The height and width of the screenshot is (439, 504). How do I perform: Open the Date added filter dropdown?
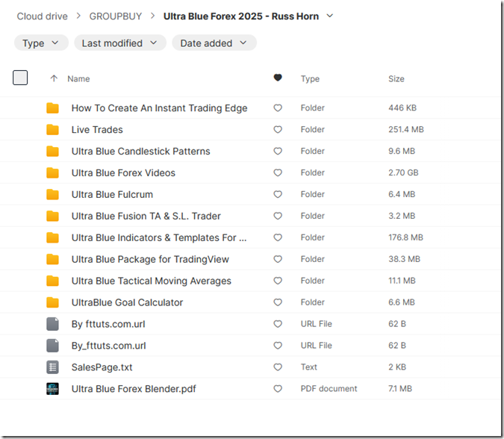[x=214, y=43]
